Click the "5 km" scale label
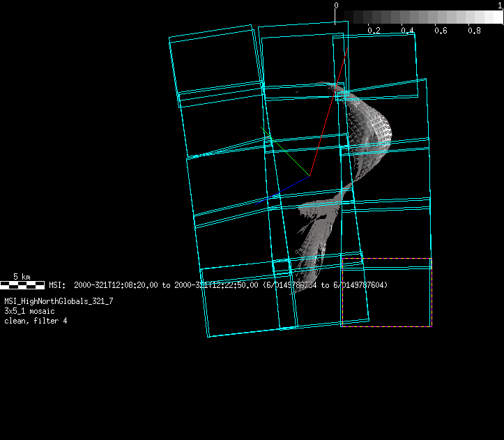The width and height of the screenshot is (504, 440). (x=22, y=277)
